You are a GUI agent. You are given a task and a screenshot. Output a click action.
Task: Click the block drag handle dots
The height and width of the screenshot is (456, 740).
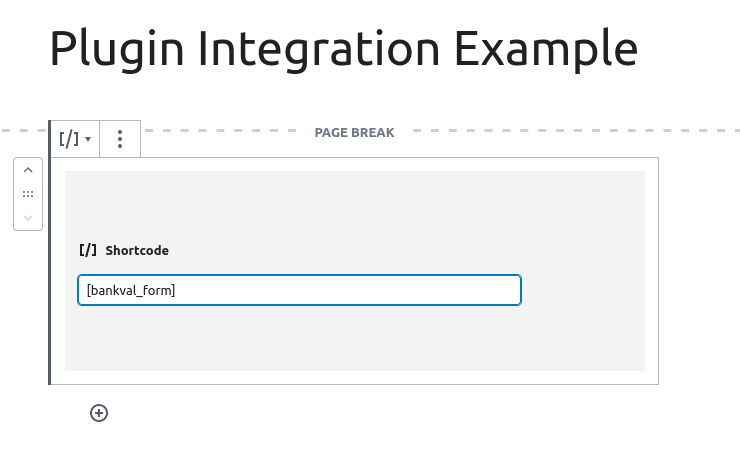click(28, 194)
